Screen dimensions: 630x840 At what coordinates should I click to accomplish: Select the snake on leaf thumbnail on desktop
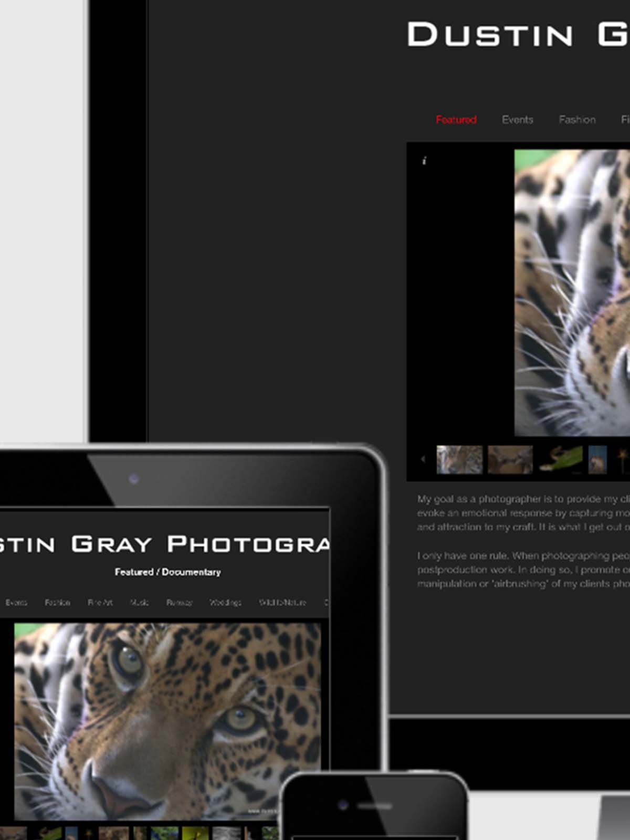coord(561,460)
